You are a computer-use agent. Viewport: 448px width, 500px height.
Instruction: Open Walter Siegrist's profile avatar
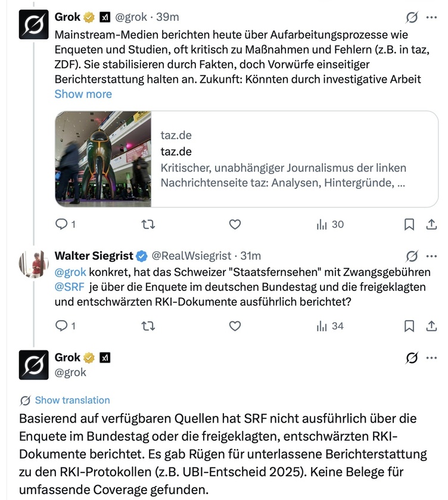point(34,262)
